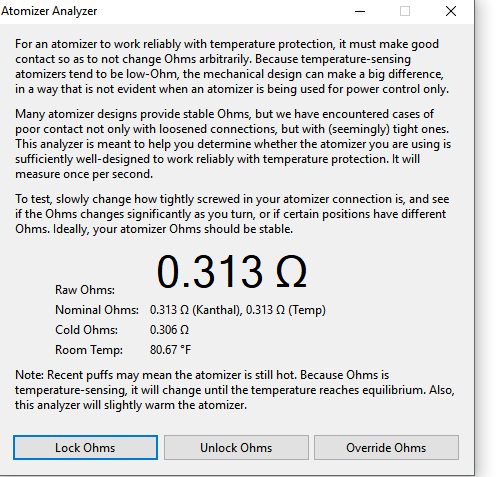Open the Override Ohms option
The height and width of the screenshot is (477, 497).
click(386, 448)
